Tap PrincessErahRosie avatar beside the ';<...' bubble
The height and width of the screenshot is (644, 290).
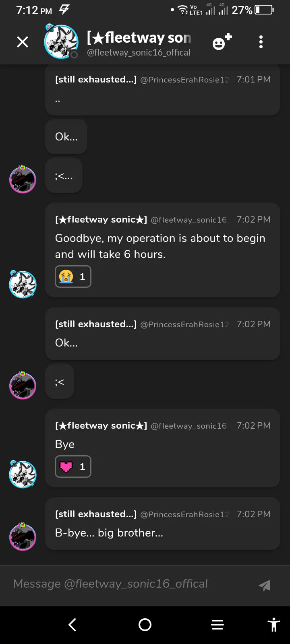pyautogui.click(x=23, y=179)
